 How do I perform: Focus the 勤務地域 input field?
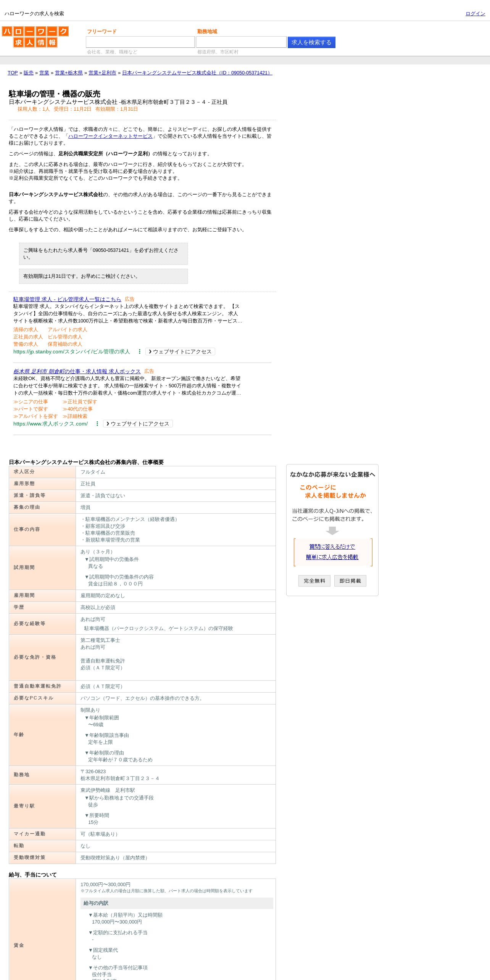click(241, 42)
